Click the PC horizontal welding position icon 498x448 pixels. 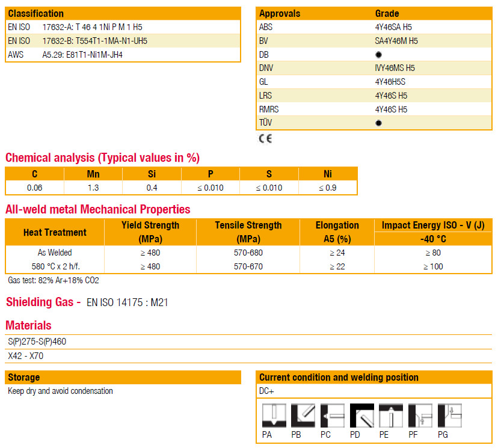click(x=332, y=416)
